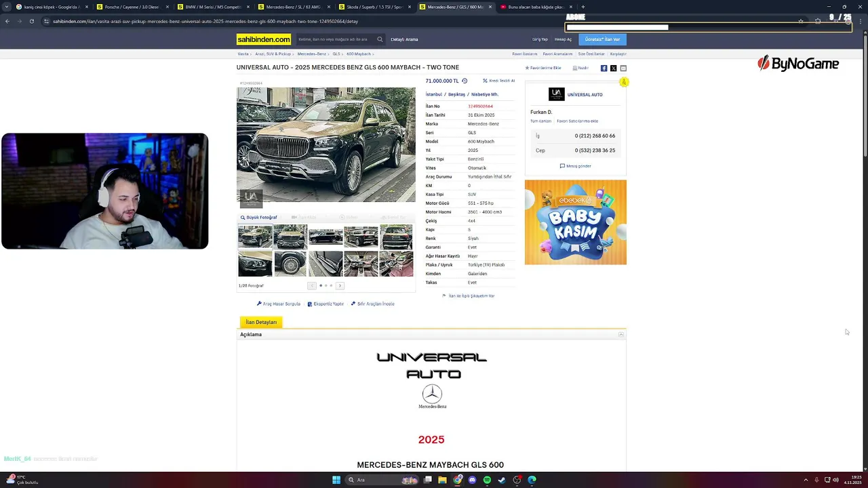Open Steam from the taskbar
Screen dimensions: 868x488
click(x=502, y=480)
